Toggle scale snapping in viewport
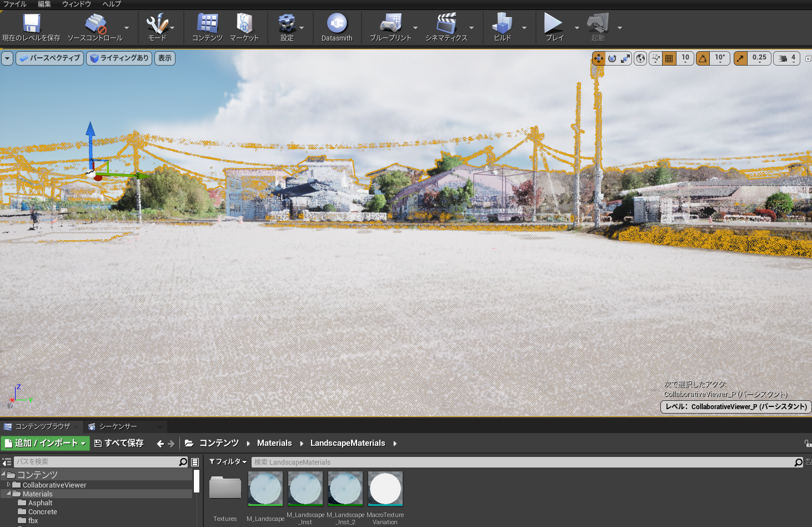The height and width of the screenshot is (527, 812). point(740,58)
